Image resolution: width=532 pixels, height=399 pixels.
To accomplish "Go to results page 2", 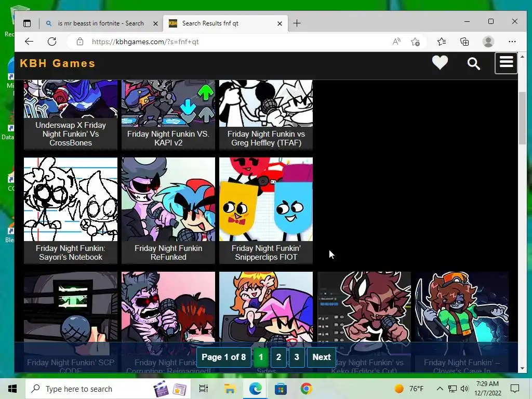I will pyautogui.click(x=278, y=357).
